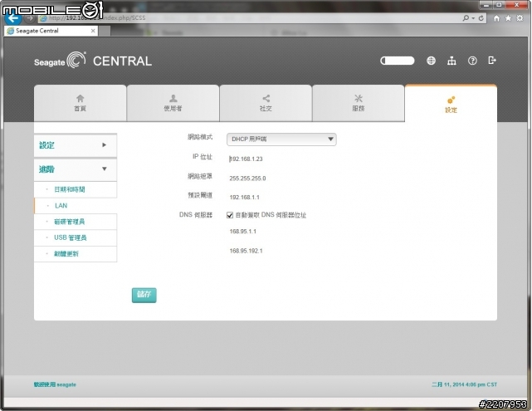Toggle automatic DNS server address checkbox
532x411 pixels.
tap(230, 215)
